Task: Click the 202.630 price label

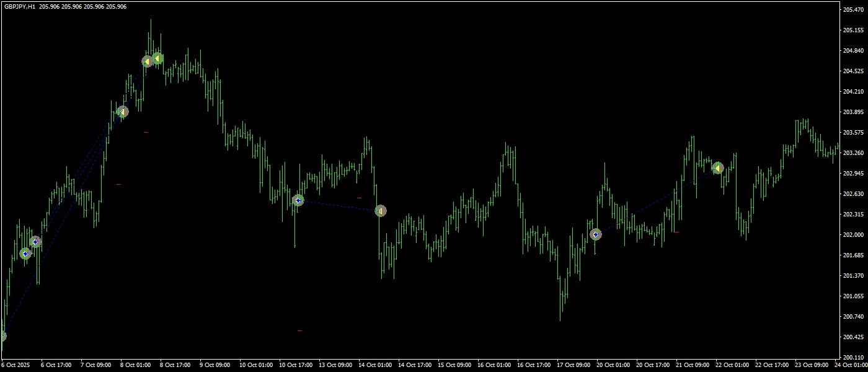Action: pos(854,194)
